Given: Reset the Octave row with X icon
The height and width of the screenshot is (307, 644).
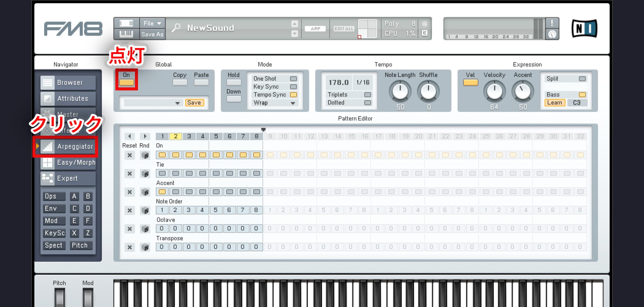Looking at the screenshot, I should [x=130, y=229].
